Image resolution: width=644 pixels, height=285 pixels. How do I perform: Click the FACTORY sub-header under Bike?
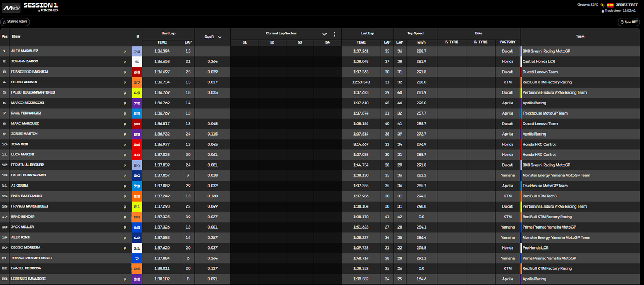[508, 42]
